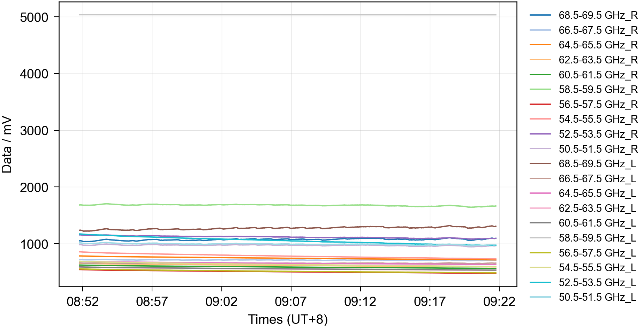Click the 2000 tick label on y-axis
The height and width of the screenshot is (328, 644).
tap(34, 188)
